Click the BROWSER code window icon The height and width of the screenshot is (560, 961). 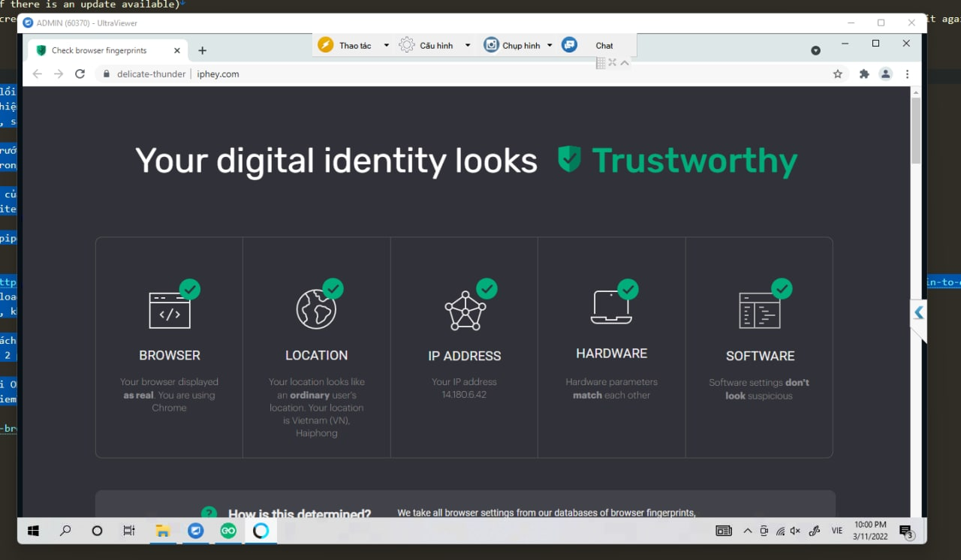coord(170,310)
